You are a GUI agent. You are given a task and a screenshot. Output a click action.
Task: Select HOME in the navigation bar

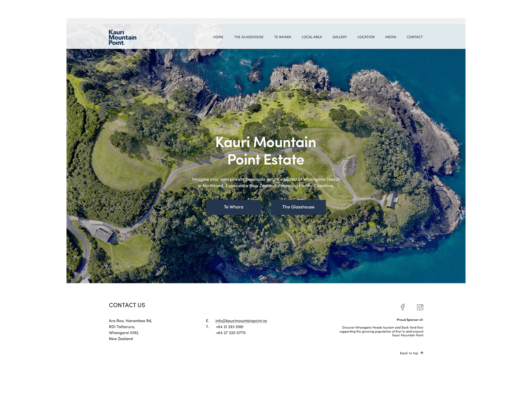point(218,37)
